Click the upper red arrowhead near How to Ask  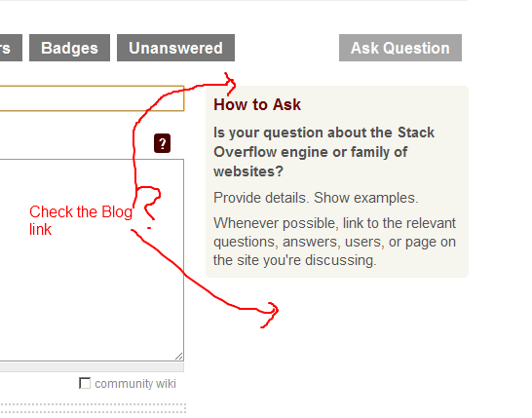[230, 83]
